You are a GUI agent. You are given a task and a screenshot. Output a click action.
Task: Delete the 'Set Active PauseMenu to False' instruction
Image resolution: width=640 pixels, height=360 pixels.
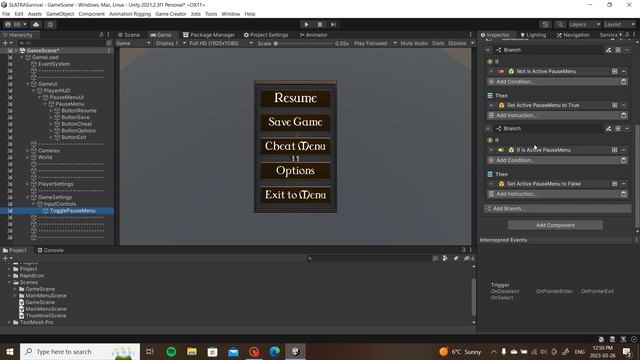(624, 184)
